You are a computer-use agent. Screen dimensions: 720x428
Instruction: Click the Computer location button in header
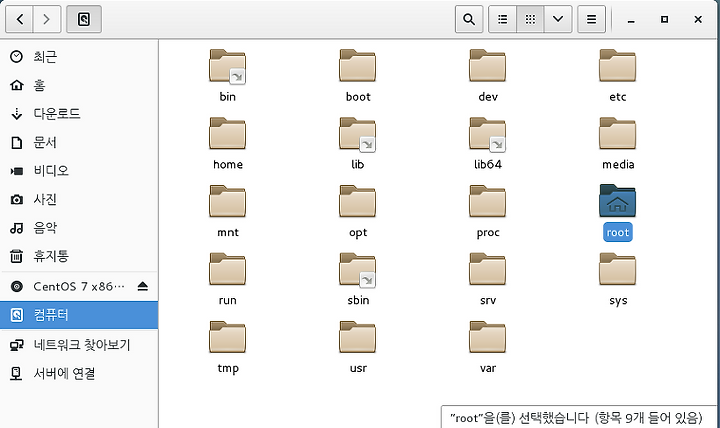(84, 19)
